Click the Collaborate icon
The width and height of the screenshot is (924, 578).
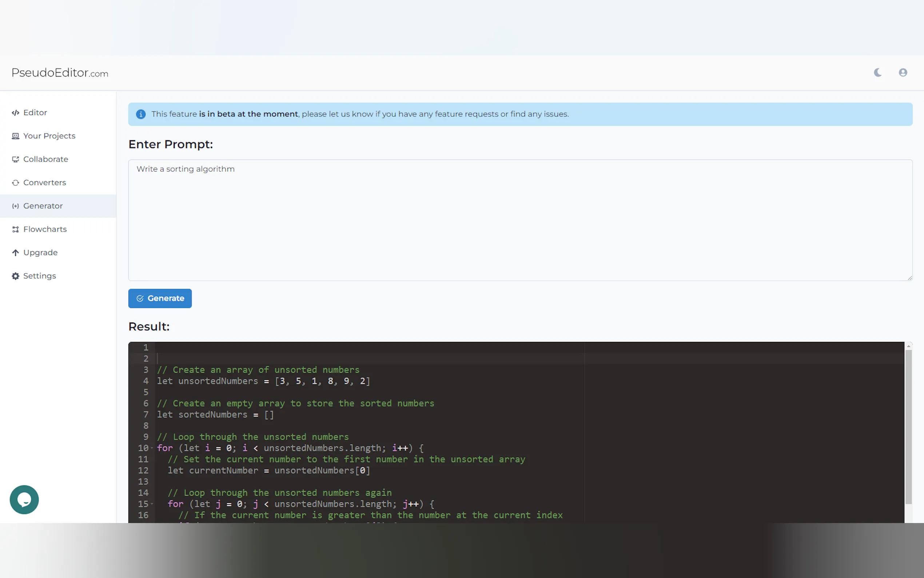tap(15, 159)
